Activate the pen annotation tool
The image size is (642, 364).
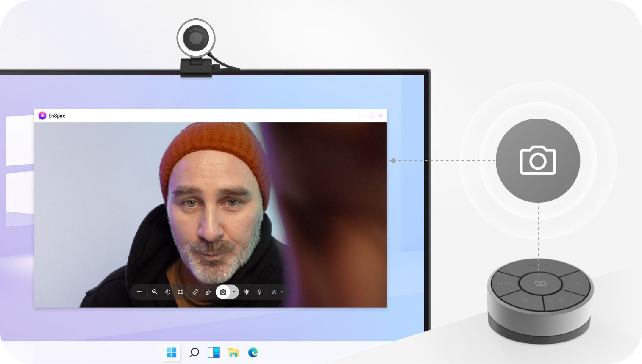(x=208, y=292)
